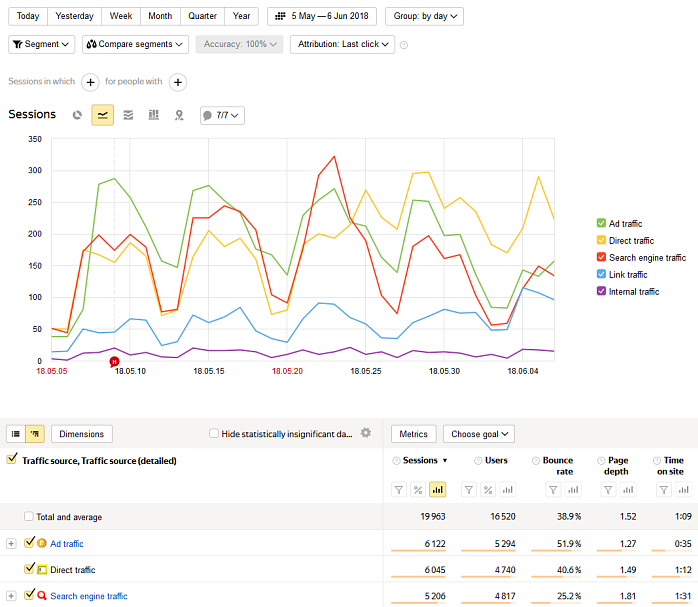Open the insignificant-data gear settings
The image size is (698, 607).
tap(365, 433)
